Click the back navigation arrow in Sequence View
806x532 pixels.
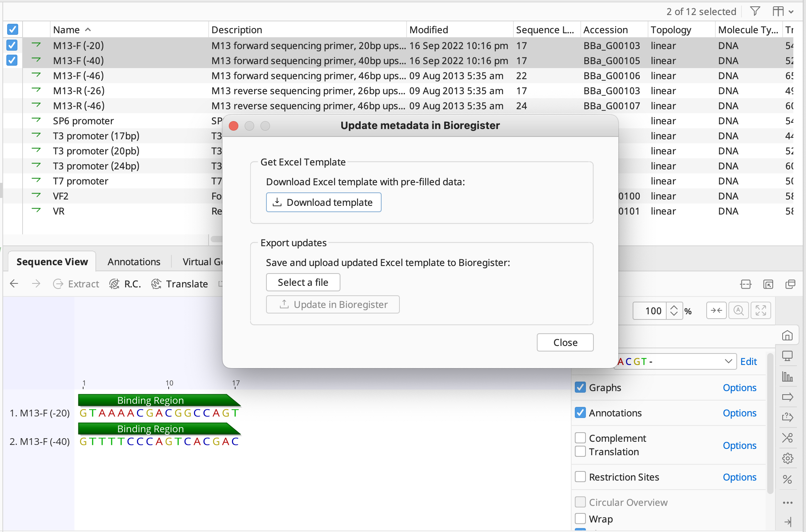[14, 284]
